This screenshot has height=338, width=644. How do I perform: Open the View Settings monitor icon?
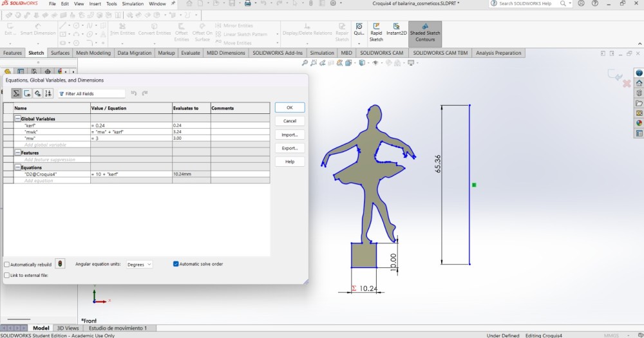(411, 63)
